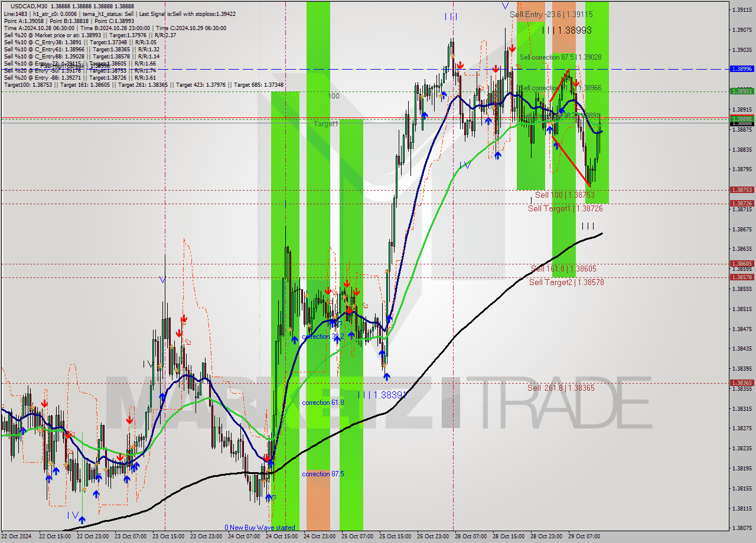Image resolution: width=756 pixels, height=543 pixels.
Task: Click red 1.38605 price tag on axis
Action: tap(741, 264)
